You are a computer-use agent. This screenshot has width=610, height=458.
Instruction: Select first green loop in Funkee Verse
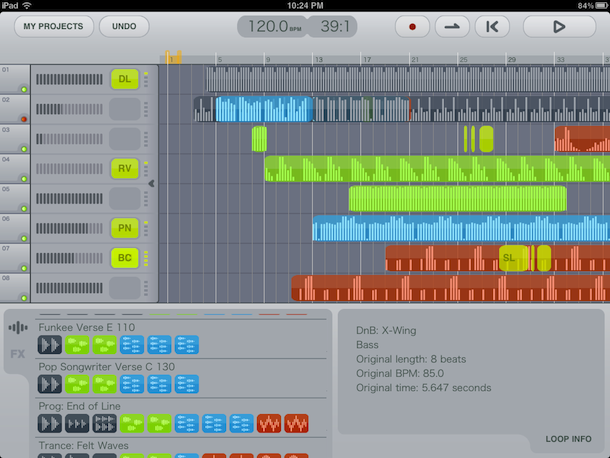77,344
